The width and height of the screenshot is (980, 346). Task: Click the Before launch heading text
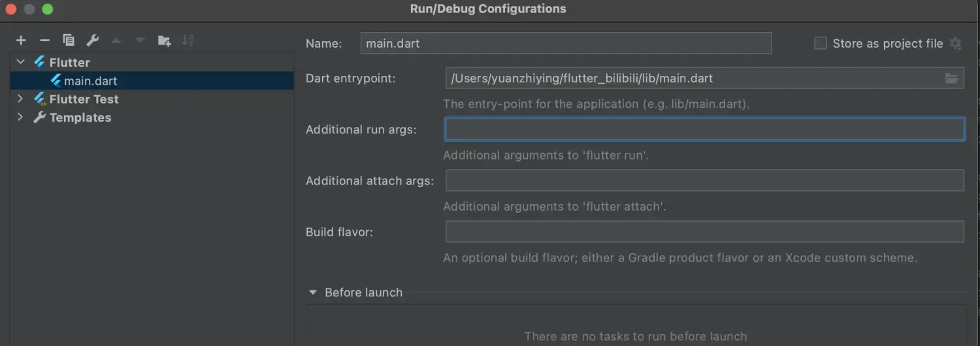(364, 292)
